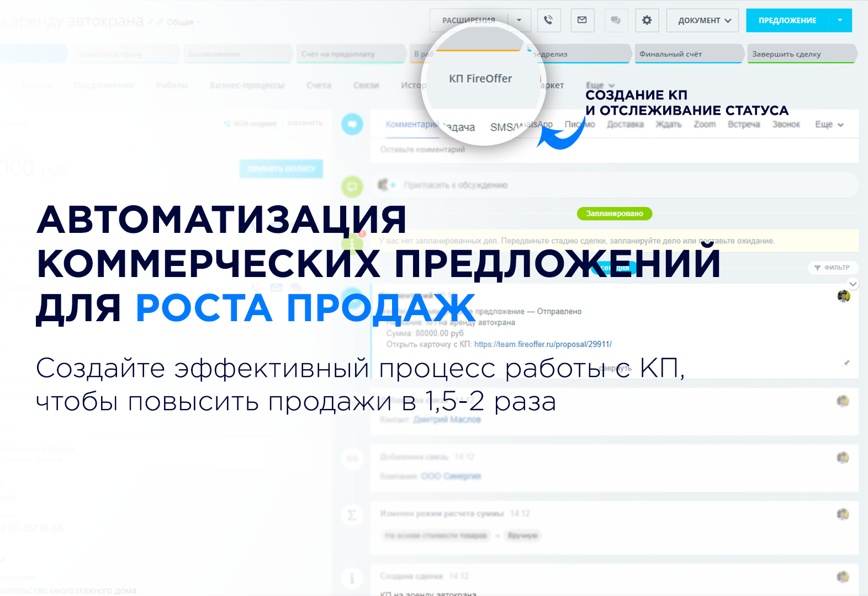Click the изменить link
This screenshot has height=596, width=868.
(305, 123)
